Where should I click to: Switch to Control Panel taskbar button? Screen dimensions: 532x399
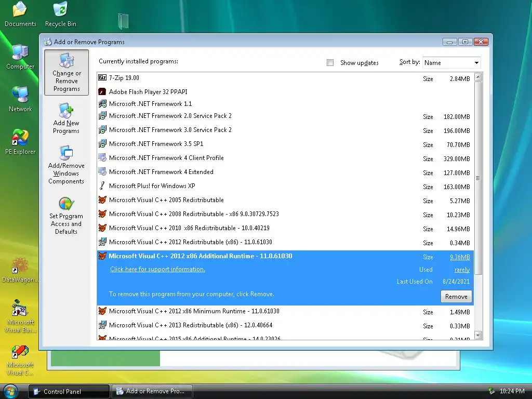point(69,391)
